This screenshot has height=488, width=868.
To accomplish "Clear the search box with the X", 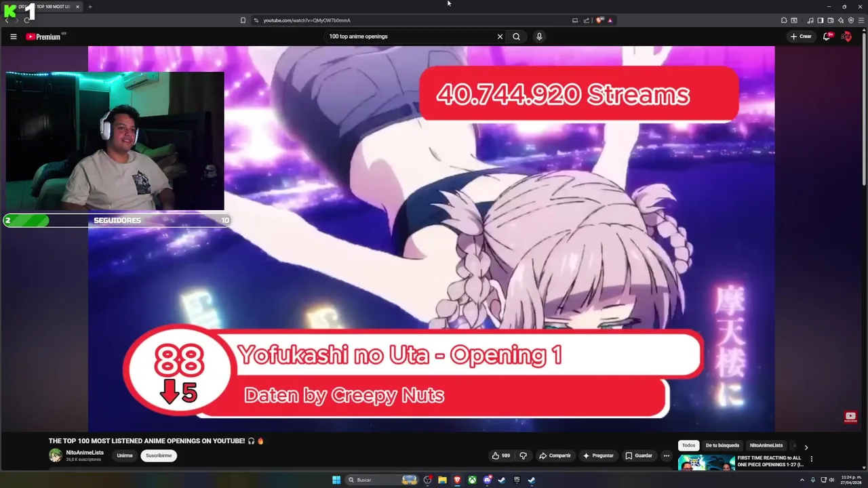I will pos(500,37).
